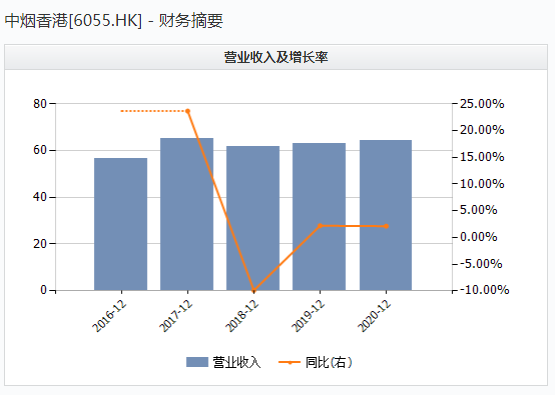The image size is (555, 395).
Task: Toggle the 同比(右) legend orange line icon
Action: click(x=290, y=362)
